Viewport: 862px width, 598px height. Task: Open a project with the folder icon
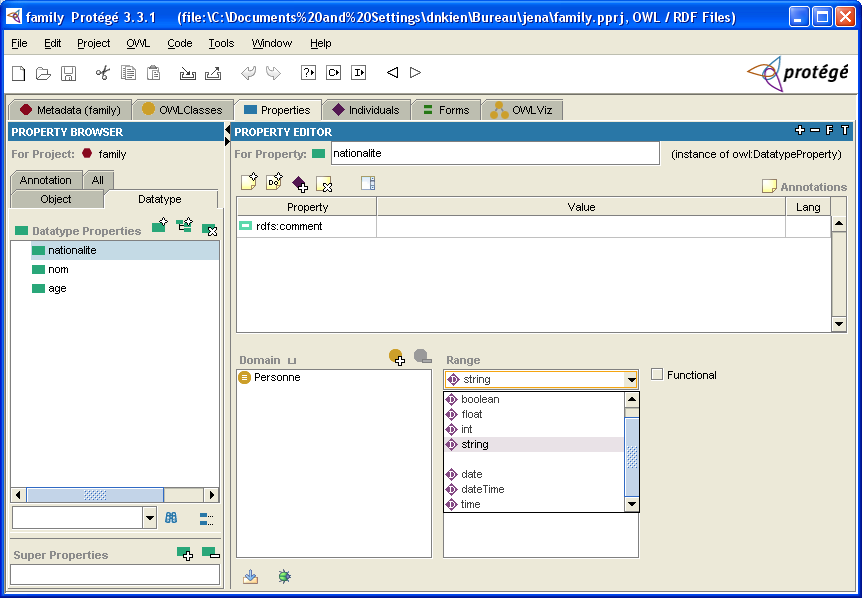(43, 73)
